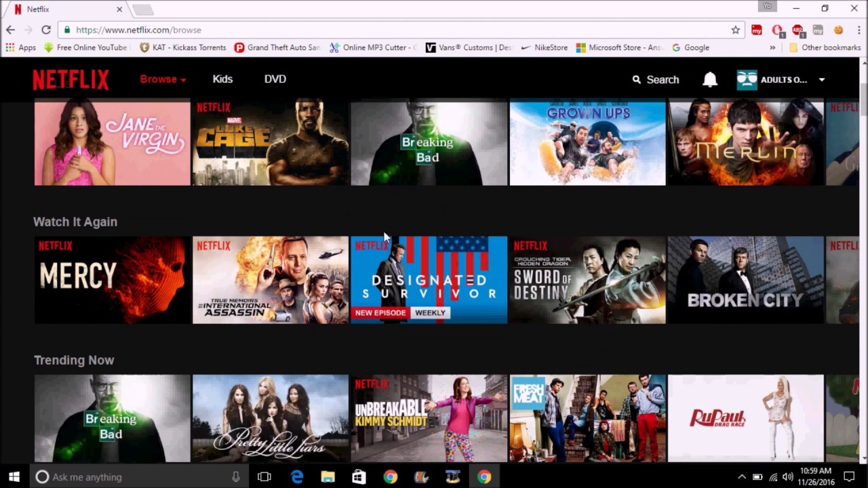Open Designated Survivor thumbnail
This screenshot has width=868, height=488.
(429, 280)
